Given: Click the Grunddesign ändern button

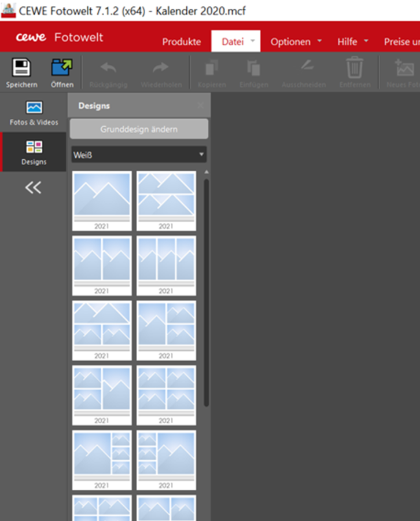Looking at the screenshot, I should [139, 129].
